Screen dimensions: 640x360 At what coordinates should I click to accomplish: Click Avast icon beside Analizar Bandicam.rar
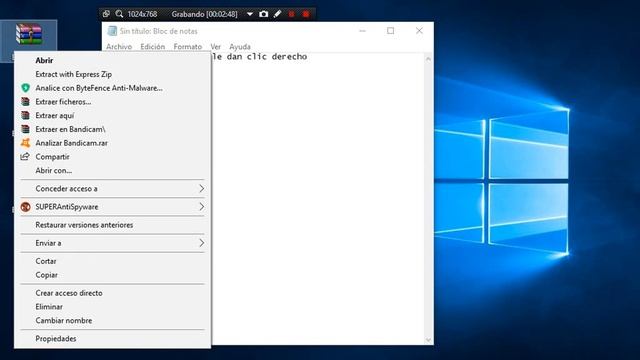pos(25,143)
